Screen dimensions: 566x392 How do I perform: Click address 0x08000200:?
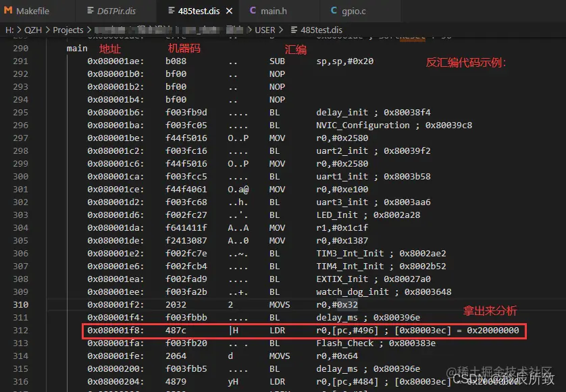tap(115, 369)
